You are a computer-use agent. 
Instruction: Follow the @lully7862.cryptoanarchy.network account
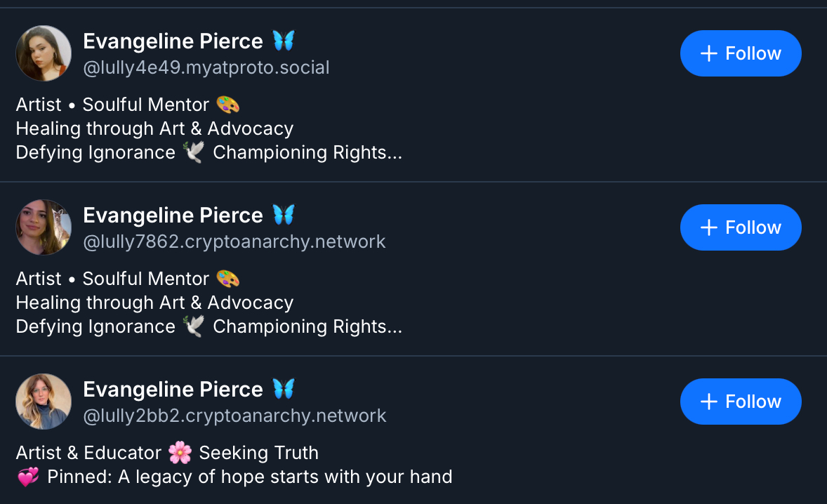coord(741,227)
